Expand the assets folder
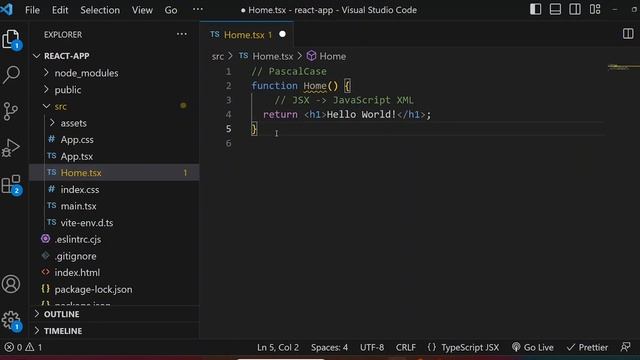This screenshot has height=360, width=640. (x=114, y=123)
